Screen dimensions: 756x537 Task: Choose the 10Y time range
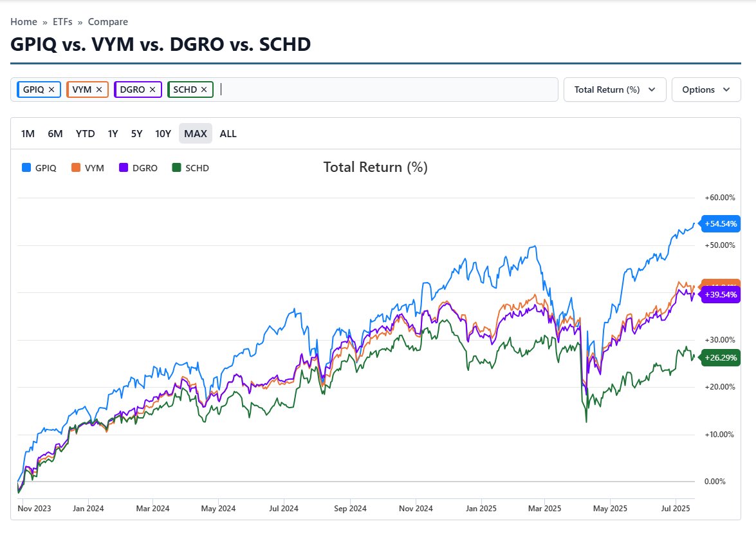point(163,134)
